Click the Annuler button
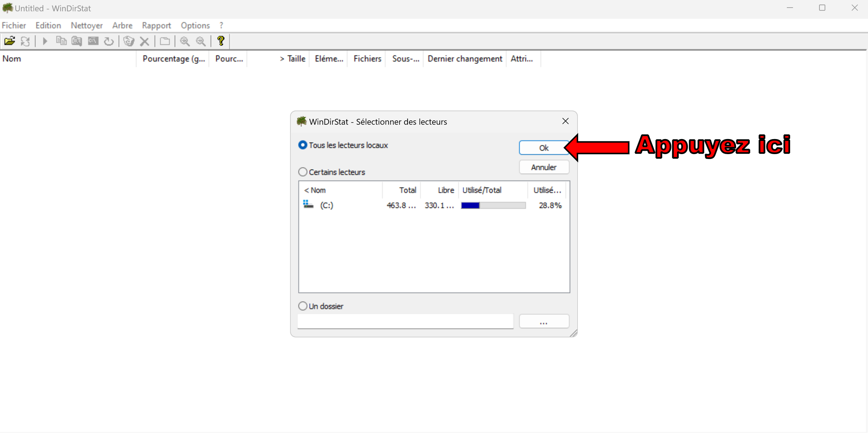Screen dimensions: 868x433 (x=544, y=167)
